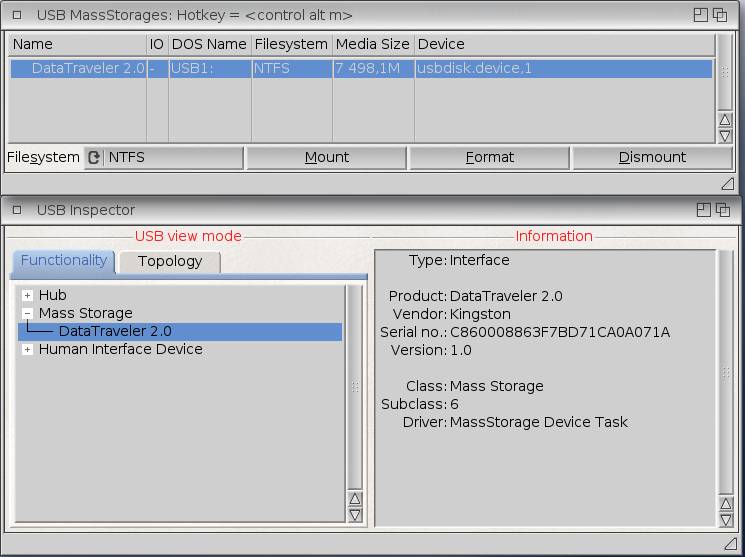Collapse the Mass Storage tree node

27,313
